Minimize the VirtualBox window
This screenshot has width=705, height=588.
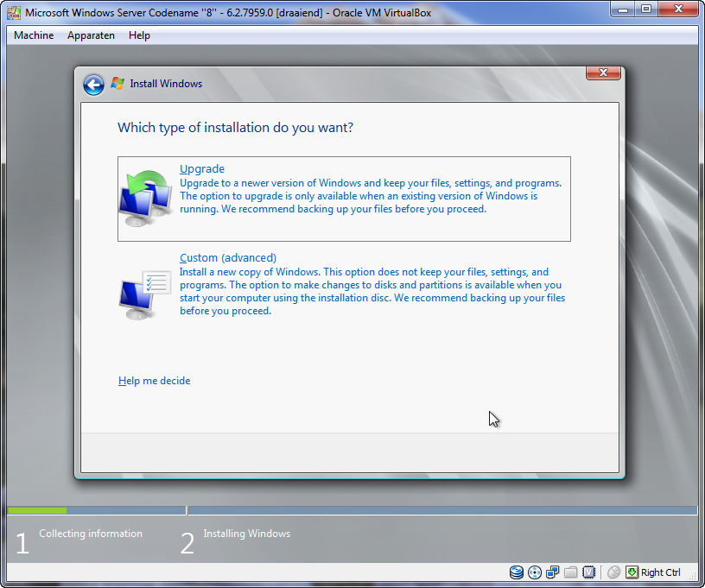[x=623, y=9]
